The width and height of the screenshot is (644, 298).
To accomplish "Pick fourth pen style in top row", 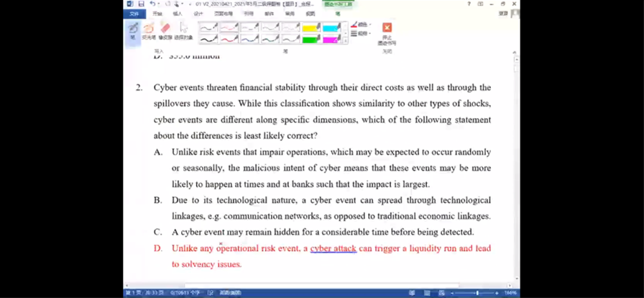I will (x=270, y=27).
